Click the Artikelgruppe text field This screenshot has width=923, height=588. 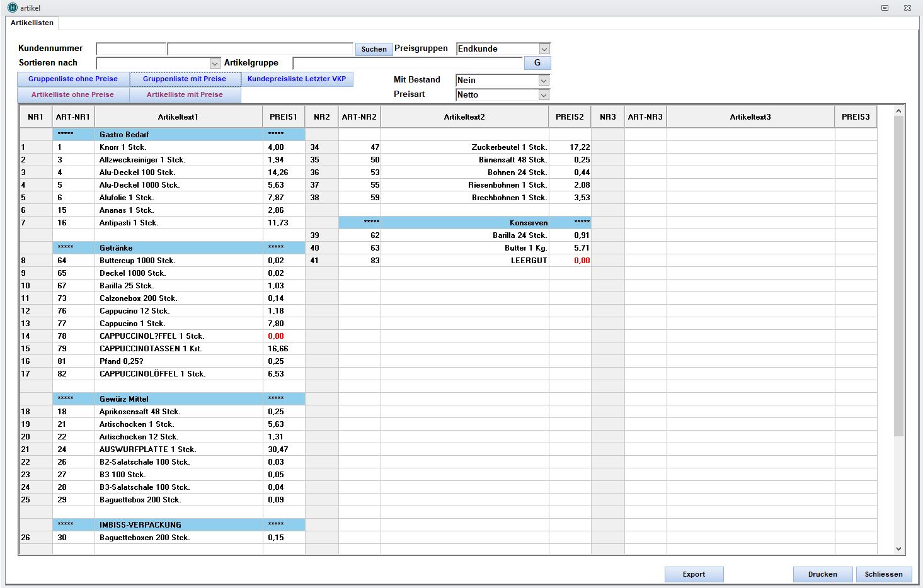pyautogui.click(x=408, y=63)
